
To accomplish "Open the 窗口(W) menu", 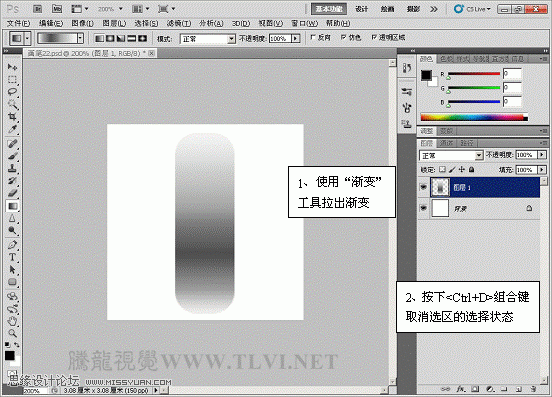I will 305,23.
